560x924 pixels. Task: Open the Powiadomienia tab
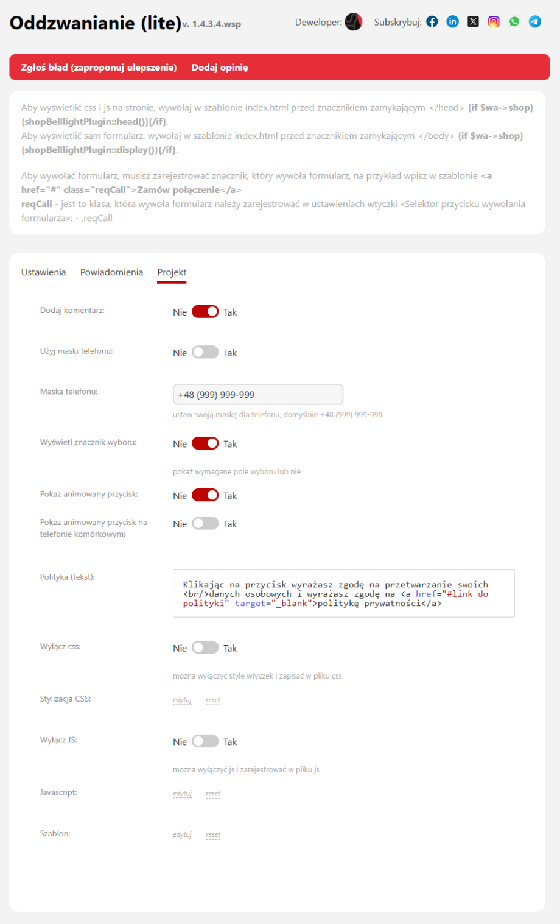pyautogui.click(x=111, y=272)
